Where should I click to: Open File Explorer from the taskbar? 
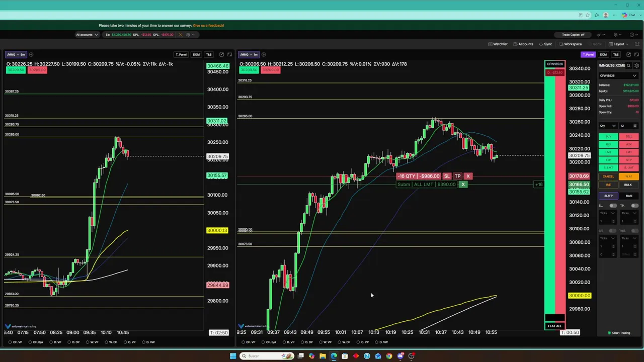tap(323, 356)
